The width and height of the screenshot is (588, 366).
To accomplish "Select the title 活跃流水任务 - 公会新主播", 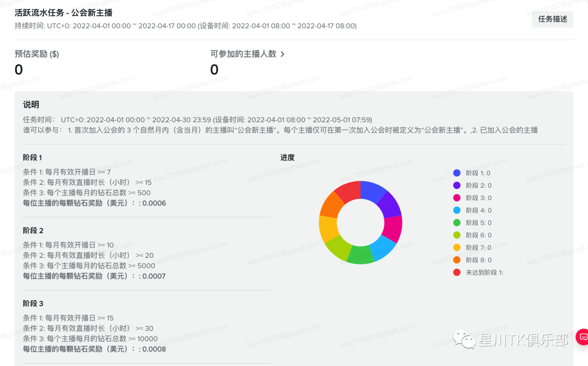I will [63, 12].
